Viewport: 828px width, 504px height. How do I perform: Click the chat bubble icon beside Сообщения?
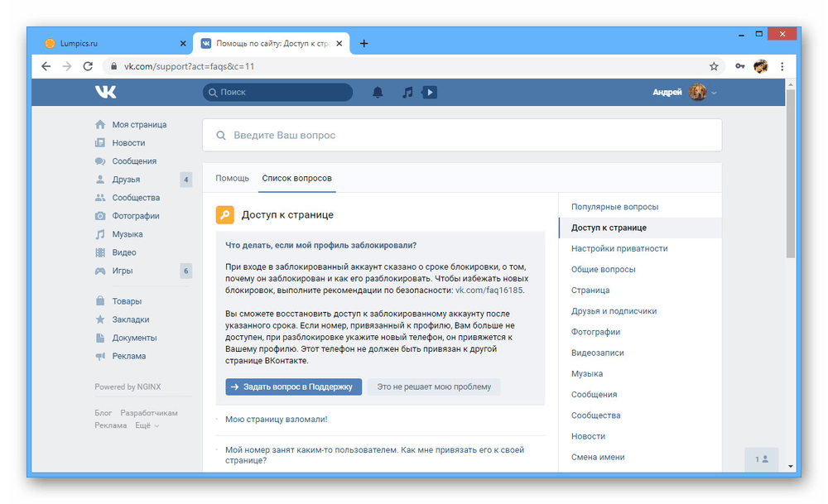[100, 161]
